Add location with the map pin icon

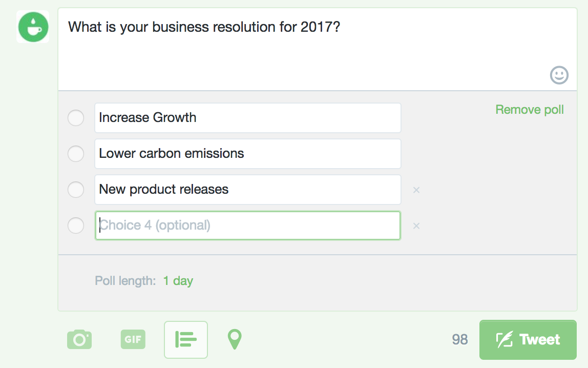(x=235, y=339)
